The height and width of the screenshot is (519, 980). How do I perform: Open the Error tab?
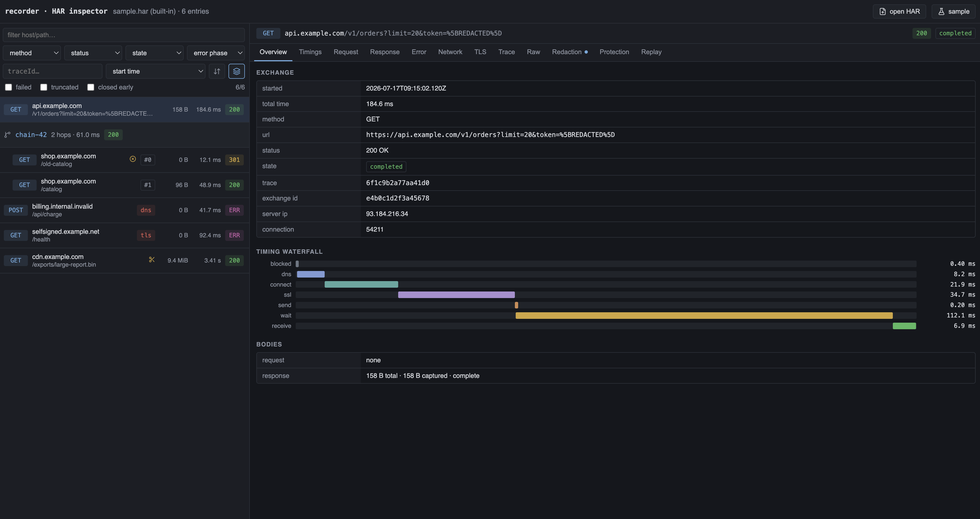point(419,52)
